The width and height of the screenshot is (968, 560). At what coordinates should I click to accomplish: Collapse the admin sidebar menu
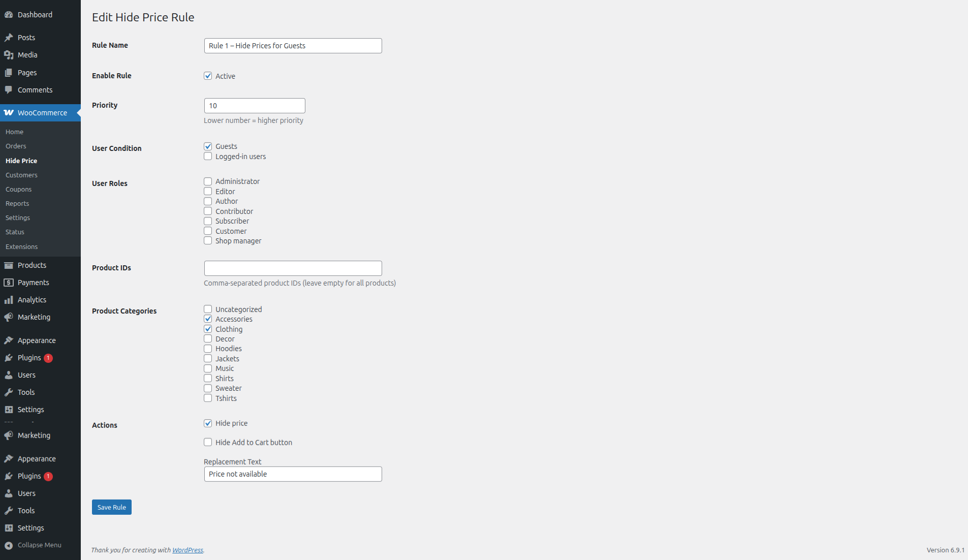[39, 545]
